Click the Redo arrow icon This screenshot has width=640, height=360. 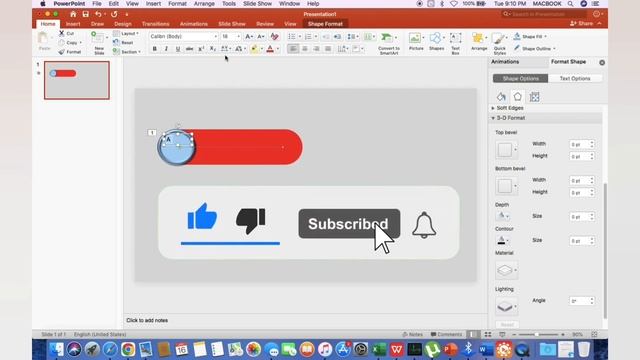coord(114,14)
